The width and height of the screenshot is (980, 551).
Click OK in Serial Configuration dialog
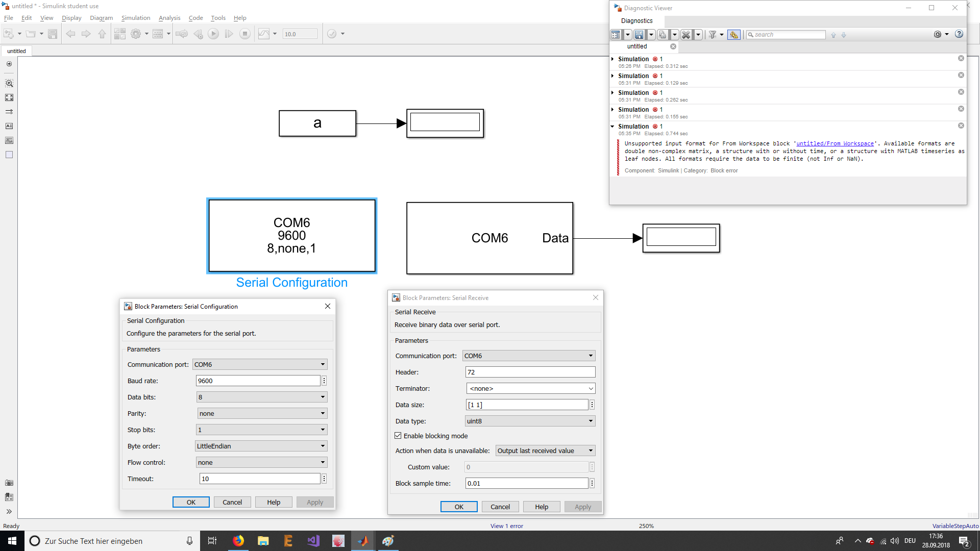(191, 502)
